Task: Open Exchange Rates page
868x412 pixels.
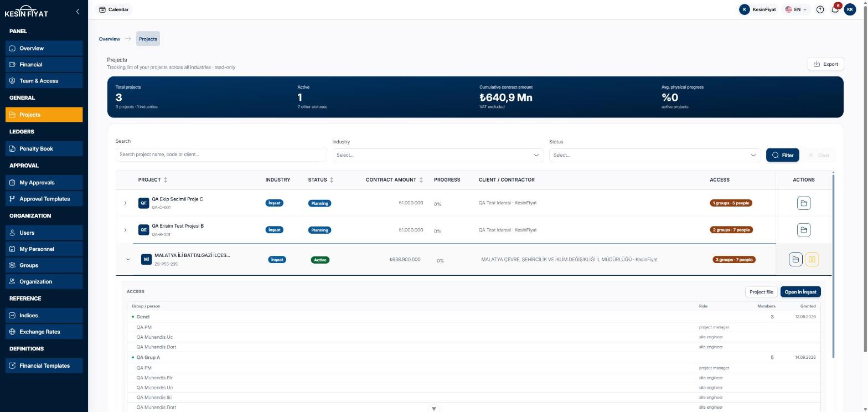Action: pos(44,332)
